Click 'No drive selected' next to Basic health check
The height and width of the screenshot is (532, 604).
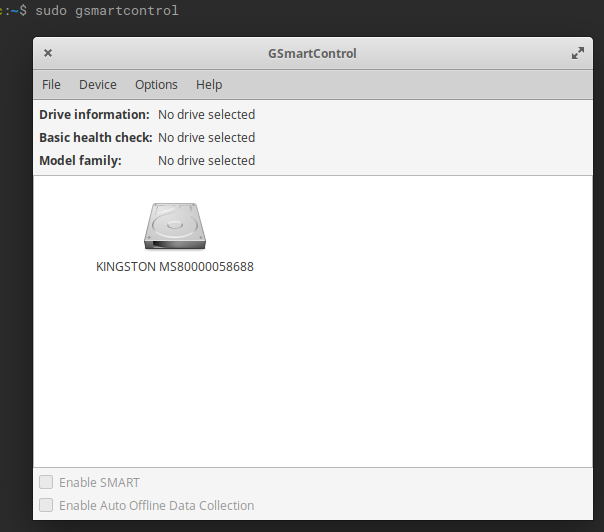click(x=206, y=138)
